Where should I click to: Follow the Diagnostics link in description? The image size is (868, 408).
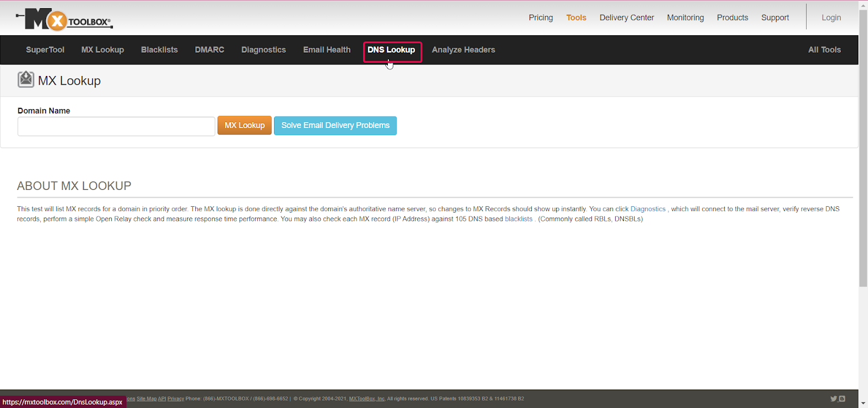click(x=648, y=209)
